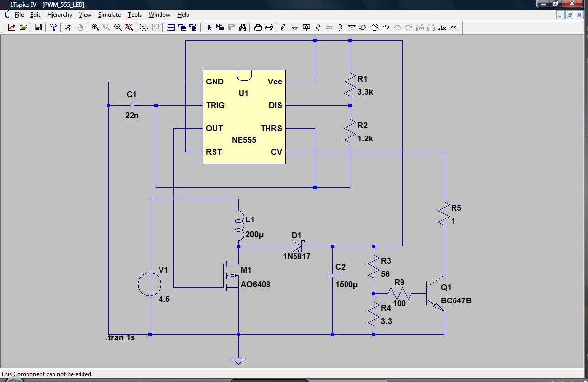Click the Mirror component toolbar icon
The image size is (588, 382).
431,27
